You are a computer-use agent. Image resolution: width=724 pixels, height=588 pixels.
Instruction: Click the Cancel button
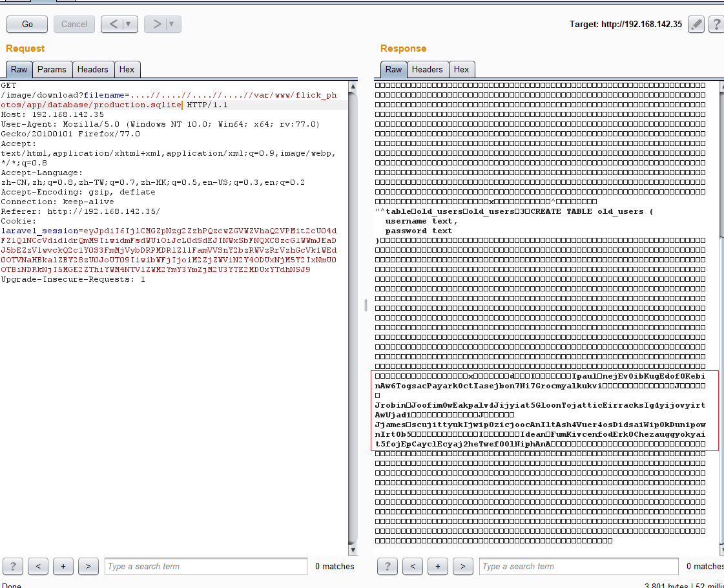coord(74,24)
